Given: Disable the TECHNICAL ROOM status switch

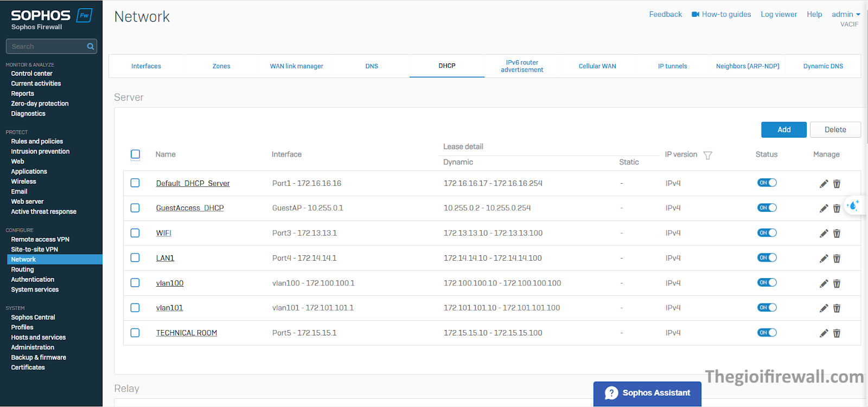Looking at the screenshot, I should [767, 333].
